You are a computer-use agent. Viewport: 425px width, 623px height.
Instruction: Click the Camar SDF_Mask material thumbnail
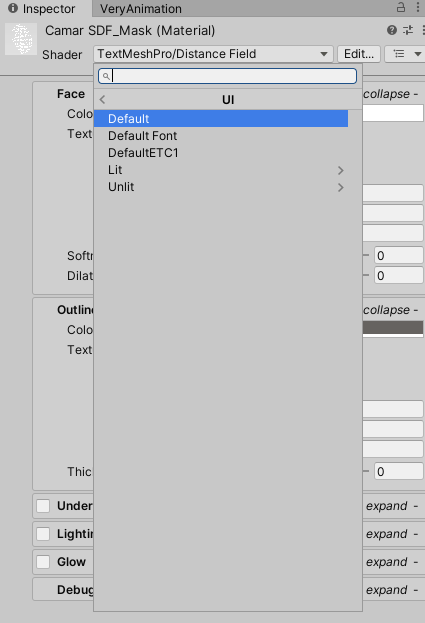point(21,39)
